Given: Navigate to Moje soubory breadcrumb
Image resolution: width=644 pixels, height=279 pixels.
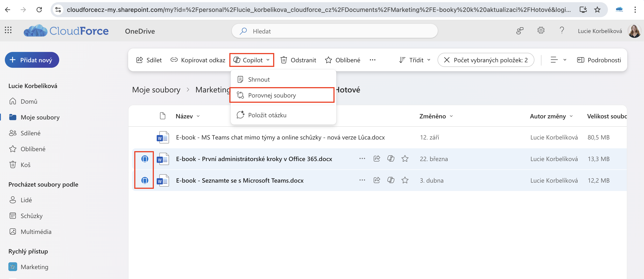Looking at the screenshot, I should tap(156, 90).
